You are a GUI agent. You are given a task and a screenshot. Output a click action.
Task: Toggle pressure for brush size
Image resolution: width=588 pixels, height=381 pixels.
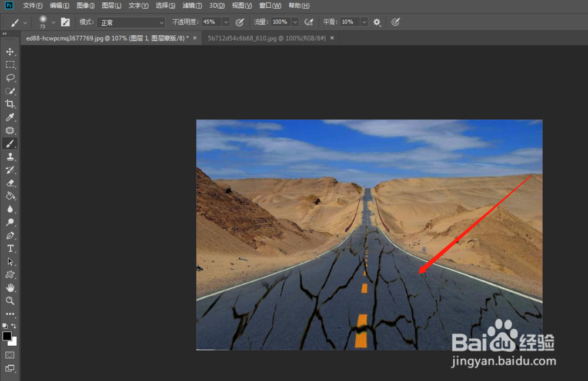pyautogui.click(x=395, y=22)
